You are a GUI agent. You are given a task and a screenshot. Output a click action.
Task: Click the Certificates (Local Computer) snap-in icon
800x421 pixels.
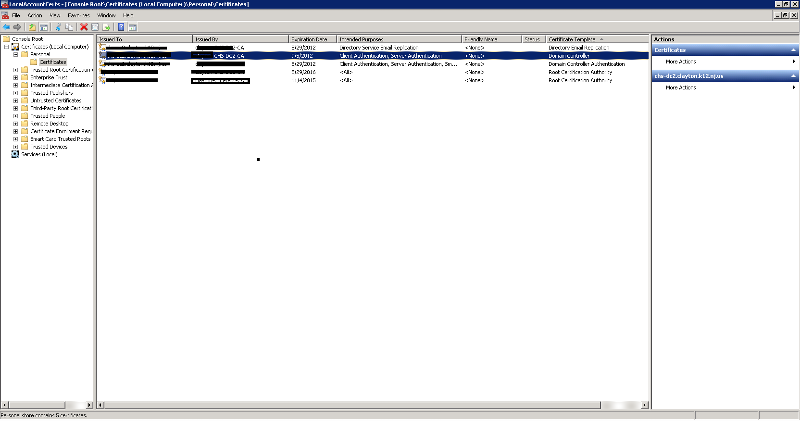[15, 46]
